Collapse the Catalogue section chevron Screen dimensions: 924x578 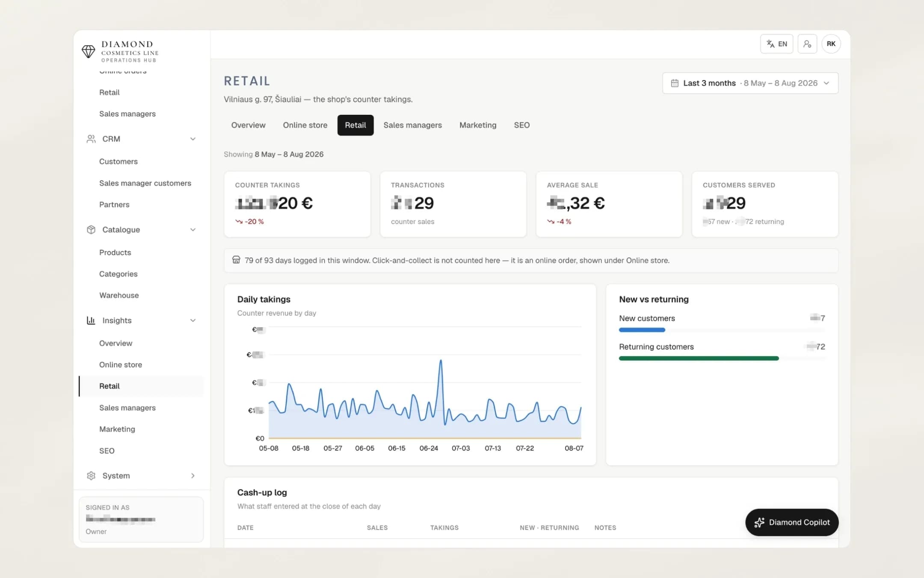pos(193,229)
